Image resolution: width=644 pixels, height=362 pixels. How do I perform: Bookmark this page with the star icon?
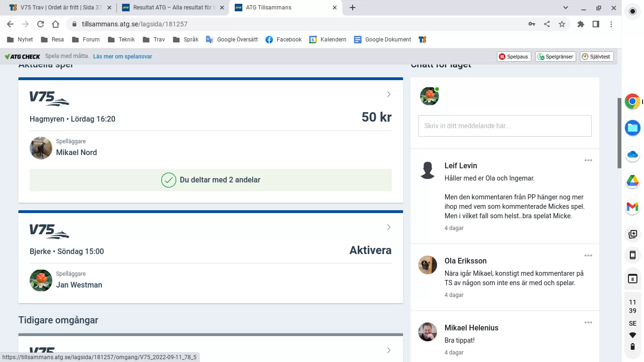click(561, 24)
